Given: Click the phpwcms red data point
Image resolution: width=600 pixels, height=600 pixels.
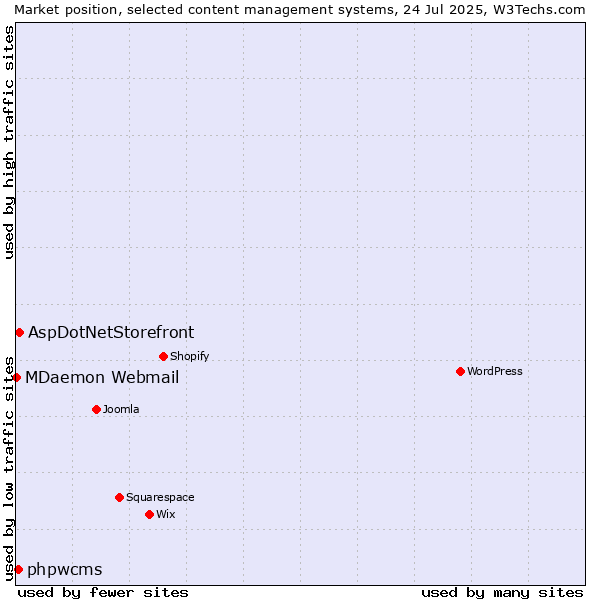Looking at the screenshot, I should [19, 569].
